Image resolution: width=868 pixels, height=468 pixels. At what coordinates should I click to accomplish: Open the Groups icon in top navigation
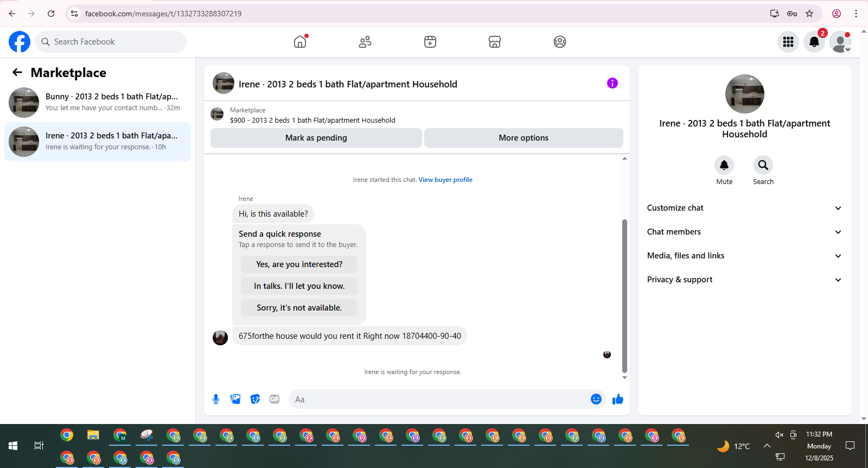(x=560, y=42)
